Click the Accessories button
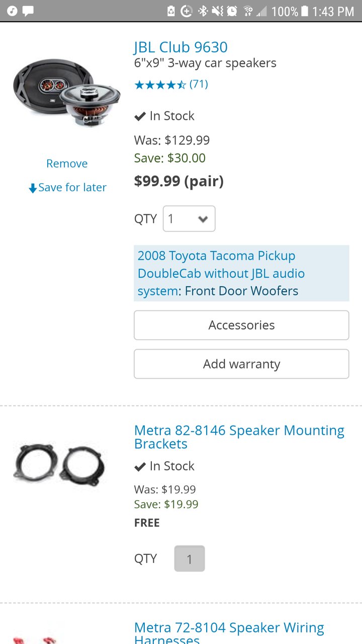The width and height of the screenshot is (362, 644). tap(241, 325)
